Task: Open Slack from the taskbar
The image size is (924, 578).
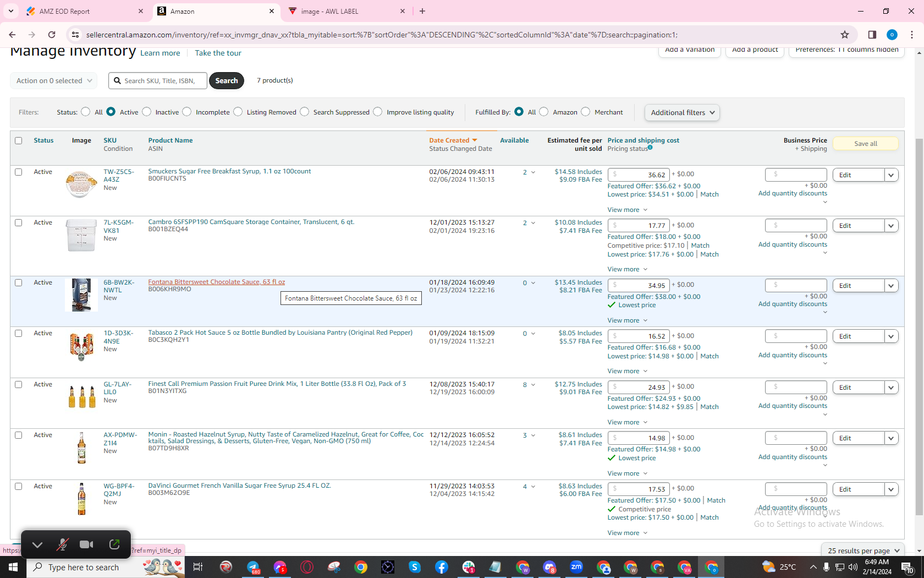Action: pos(469,567)
